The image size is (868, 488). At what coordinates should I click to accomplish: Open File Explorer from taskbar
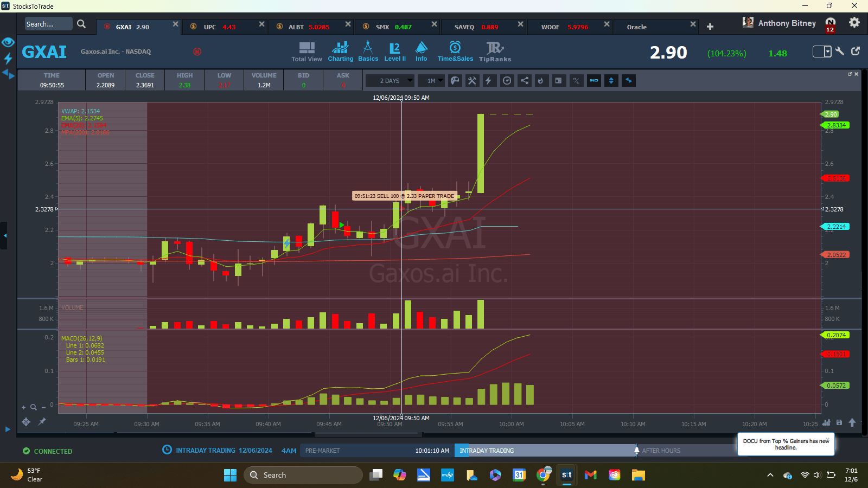click(639, 475)
